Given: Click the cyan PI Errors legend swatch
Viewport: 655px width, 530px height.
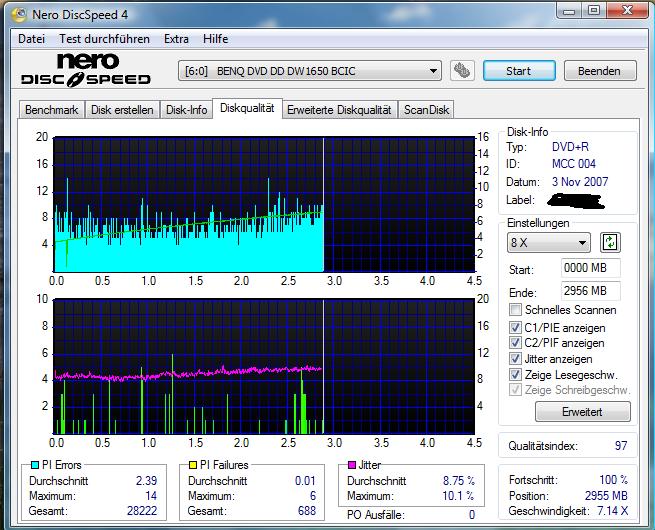Looking at the screenshot, I should pyautogui.click(x=34, y=465).
